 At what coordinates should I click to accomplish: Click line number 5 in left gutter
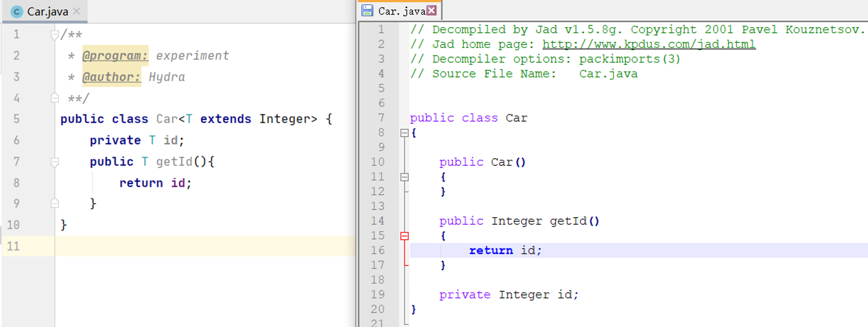coord(16,119)
